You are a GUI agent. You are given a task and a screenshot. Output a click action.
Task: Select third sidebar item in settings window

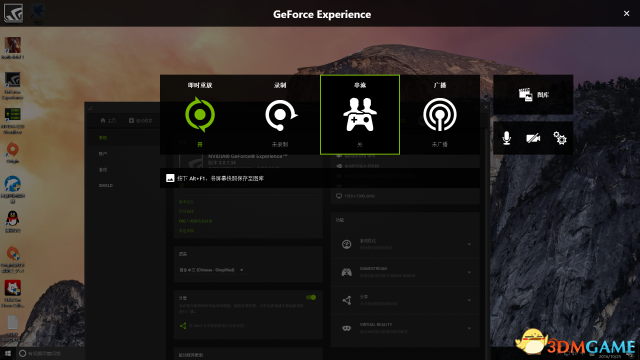click(103, 170)
